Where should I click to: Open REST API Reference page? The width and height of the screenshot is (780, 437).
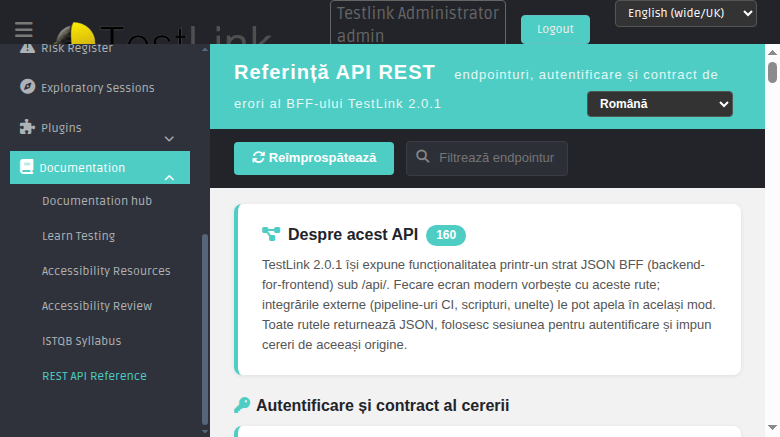[95, 376]
